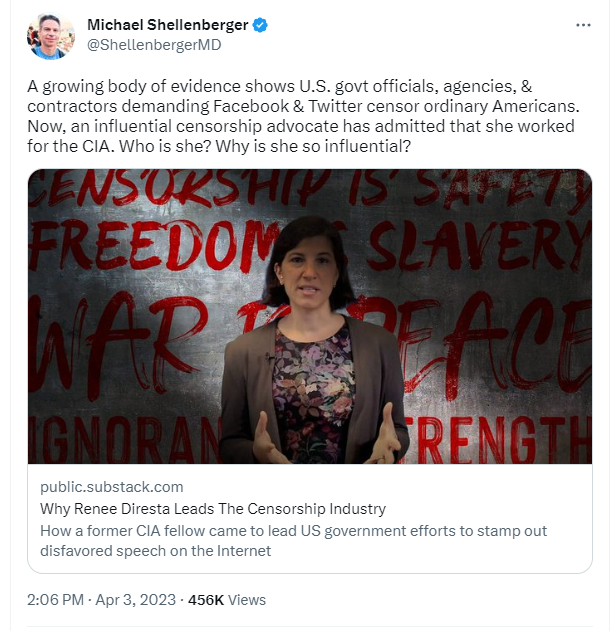615x631 pixels.
Task: Click the floral blouse in the thumbnail
Action: pos(313,396)
